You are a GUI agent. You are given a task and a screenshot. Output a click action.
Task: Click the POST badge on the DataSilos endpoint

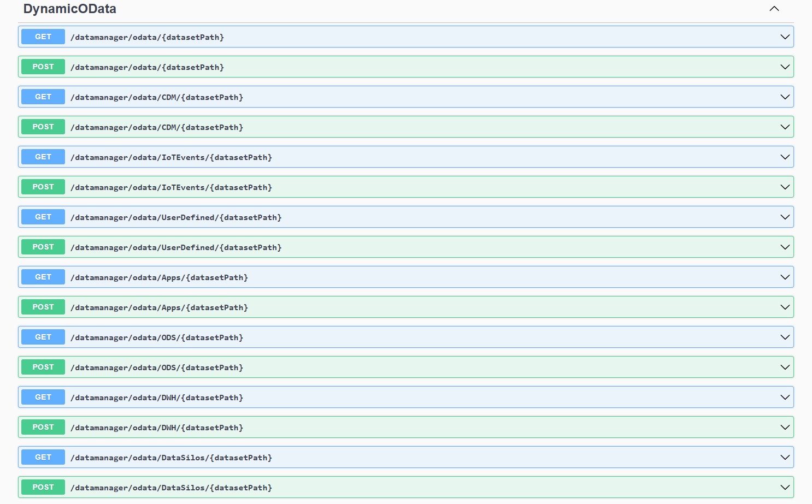43,487
